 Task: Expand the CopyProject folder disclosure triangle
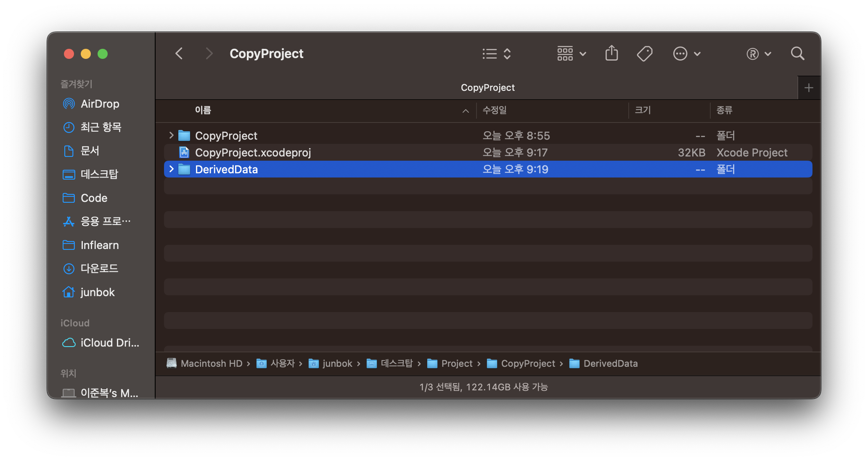coord(171,135)
